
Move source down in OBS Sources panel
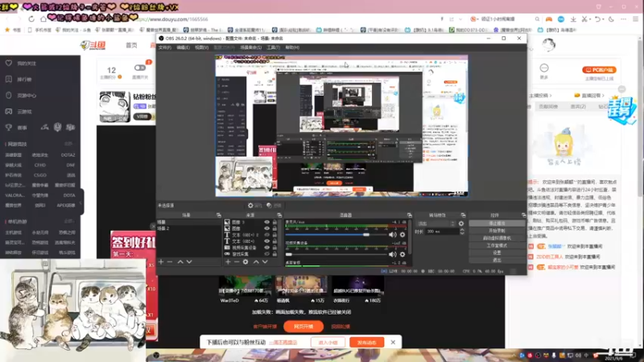pyautogui.click(x=265, y=262)
